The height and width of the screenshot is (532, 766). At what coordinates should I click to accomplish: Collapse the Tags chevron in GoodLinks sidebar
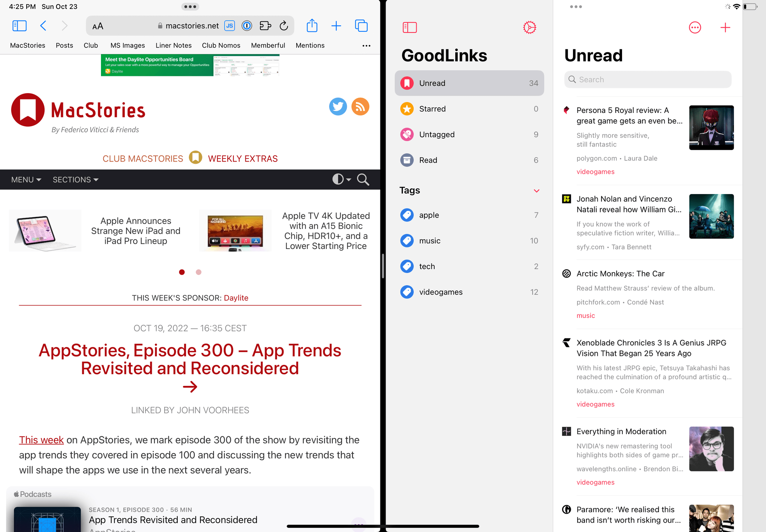[535, 190]
